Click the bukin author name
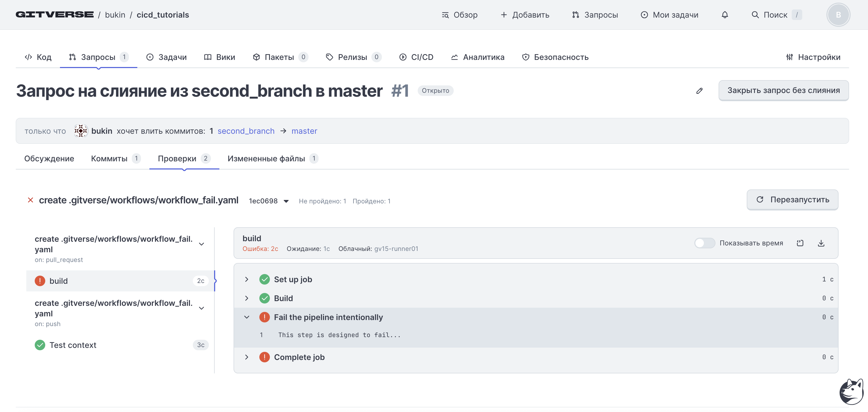868x412 pixels. 102,131
